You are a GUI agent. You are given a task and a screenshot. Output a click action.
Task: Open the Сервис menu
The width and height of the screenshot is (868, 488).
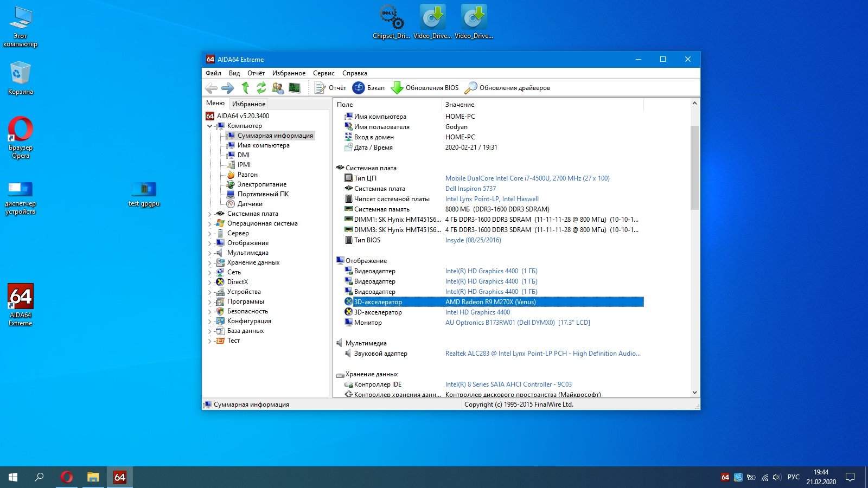click(x=323, y=73)
